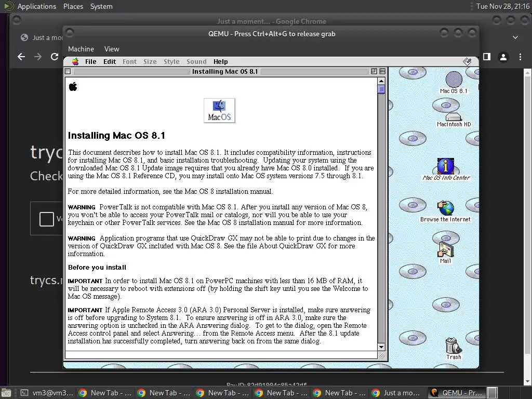The height and width of the screenshot is (399, 532).
Task: Expand Chrome tab search chevron
Action: tap(515, 37)
